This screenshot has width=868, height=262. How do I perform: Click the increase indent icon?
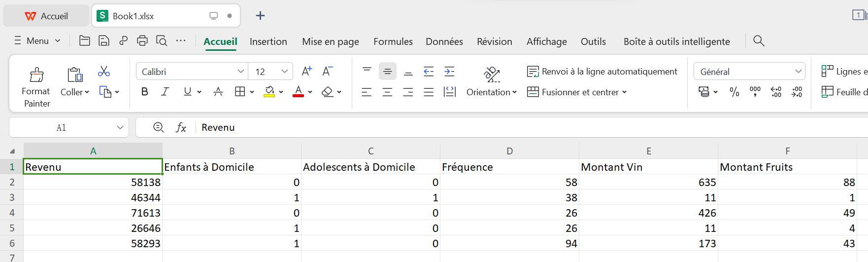pyautogui.click(x=449, y=72)
